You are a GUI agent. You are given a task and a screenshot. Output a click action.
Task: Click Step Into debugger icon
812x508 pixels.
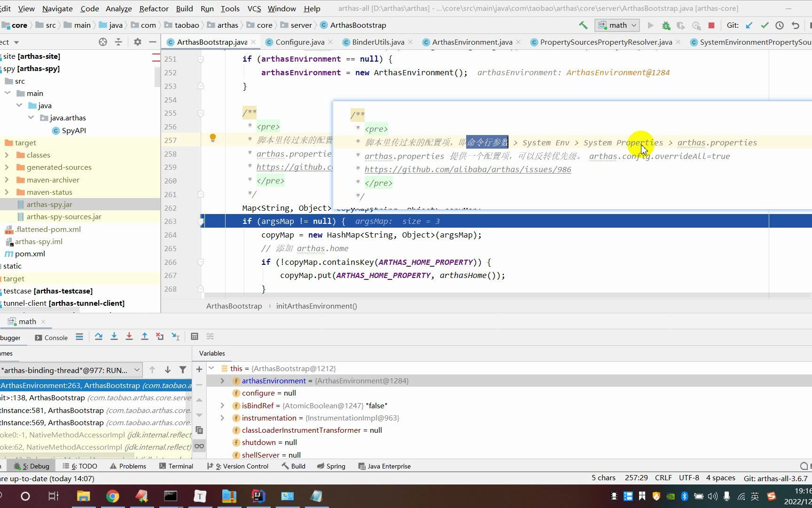pyautogui.click(x=114, y=336)
